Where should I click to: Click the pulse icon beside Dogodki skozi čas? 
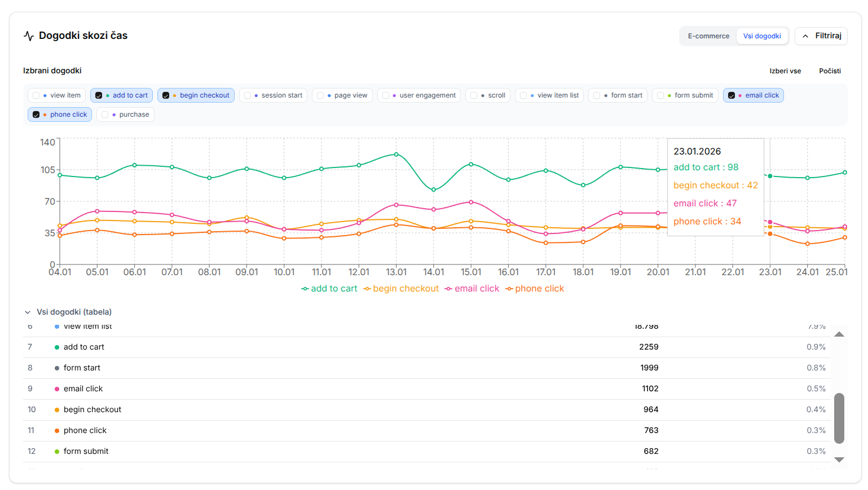click(x=29, y=36)
